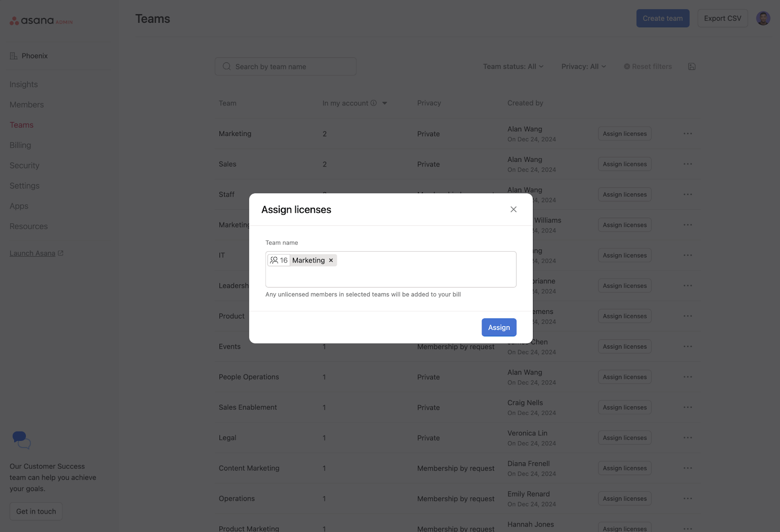
Task: Open the Customer Success chat bubble icon
Action: (x=21, y=440)
